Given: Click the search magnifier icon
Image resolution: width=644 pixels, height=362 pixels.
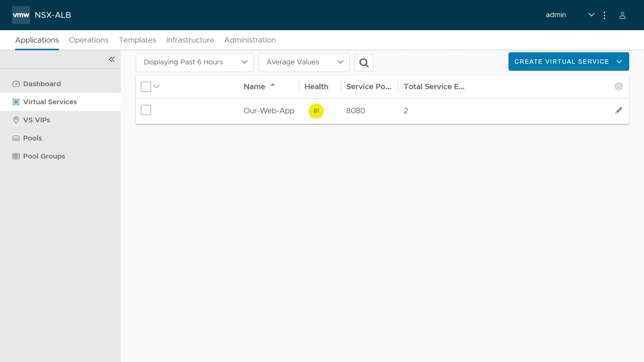Looking at the screenshot, I should click(364, 63).
